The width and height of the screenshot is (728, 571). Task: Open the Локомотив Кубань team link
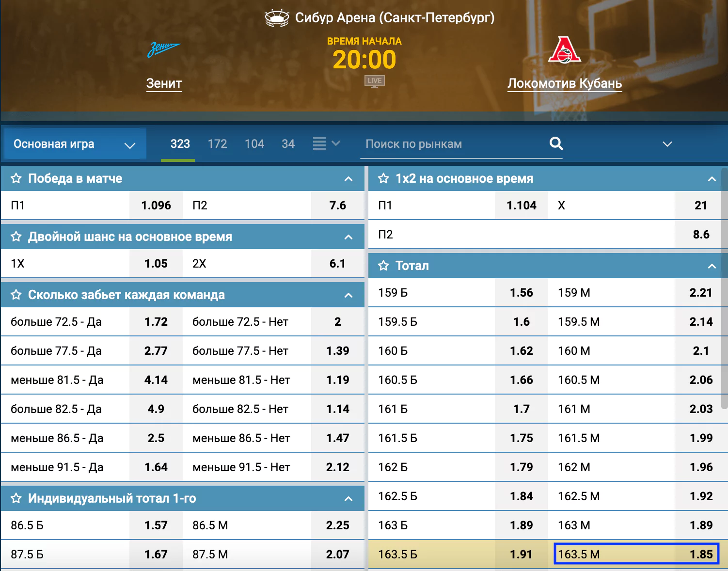tap(565, 83)
